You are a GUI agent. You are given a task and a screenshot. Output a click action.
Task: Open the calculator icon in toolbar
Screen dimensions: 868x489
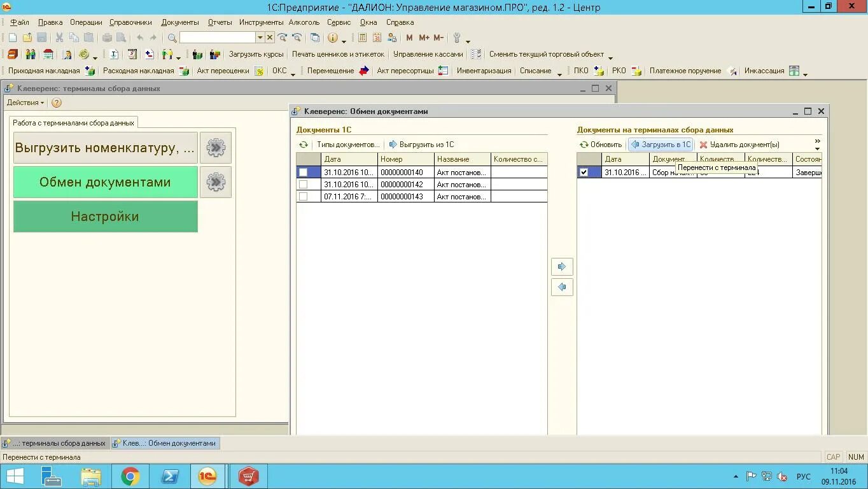click(x=363, y=38)
